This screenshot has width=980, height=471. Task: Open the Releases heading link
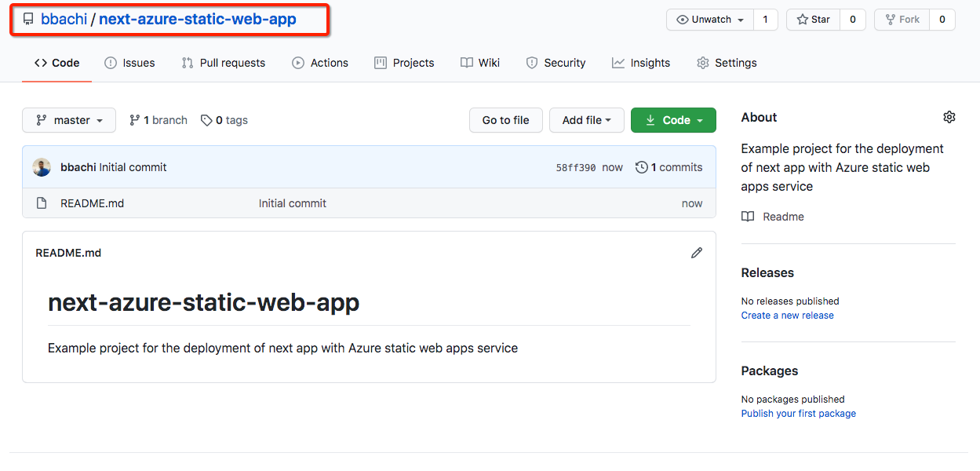click(x=767, y=272)
